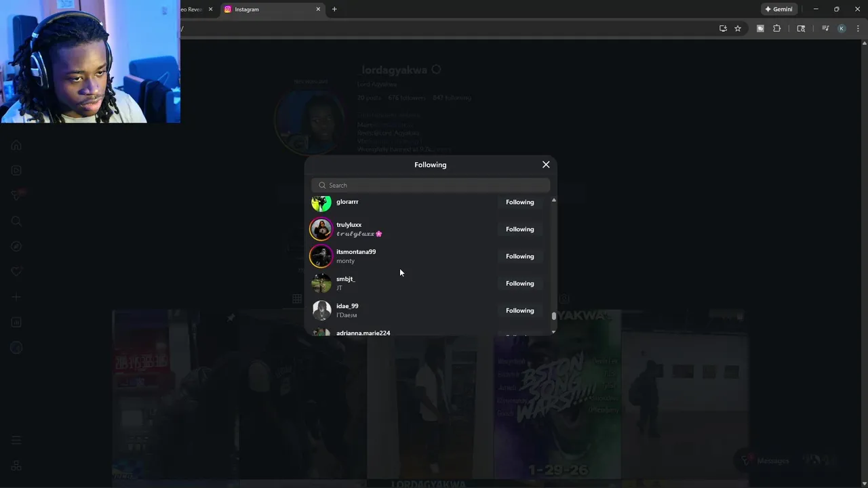Viewport: 868px width, 488px height.
Task: Close the 'eo Reve' browser tab
Action: [210, 9]
